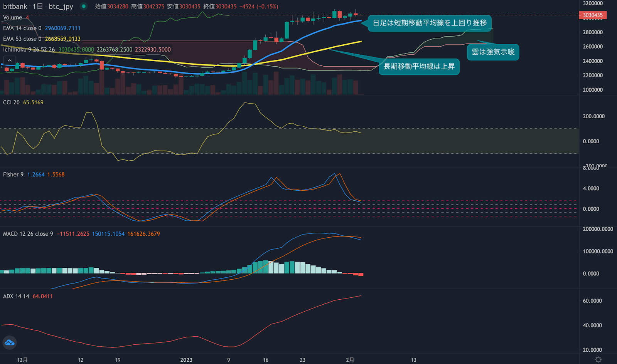This screenshot has height=364, width=617.
Task: Click the 雲は強気示唆 annotation callout
Action: click(493, 52)
